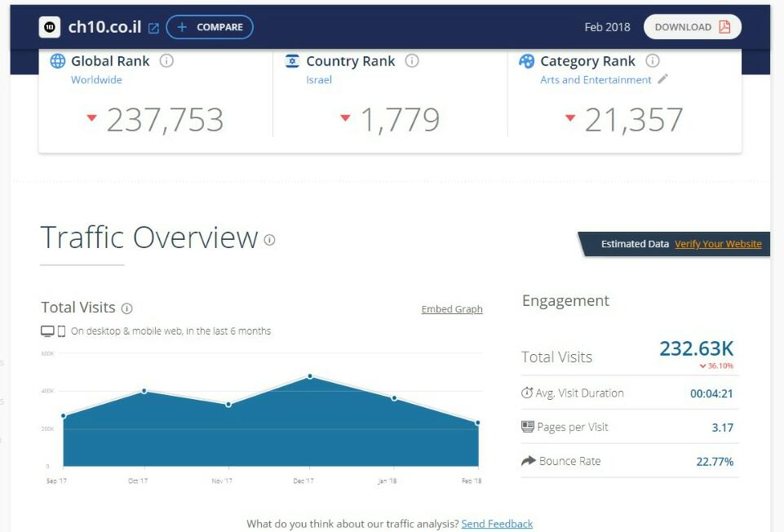Download the report as PDF
This screenshot has width=784, height=532.
(692, 27)
